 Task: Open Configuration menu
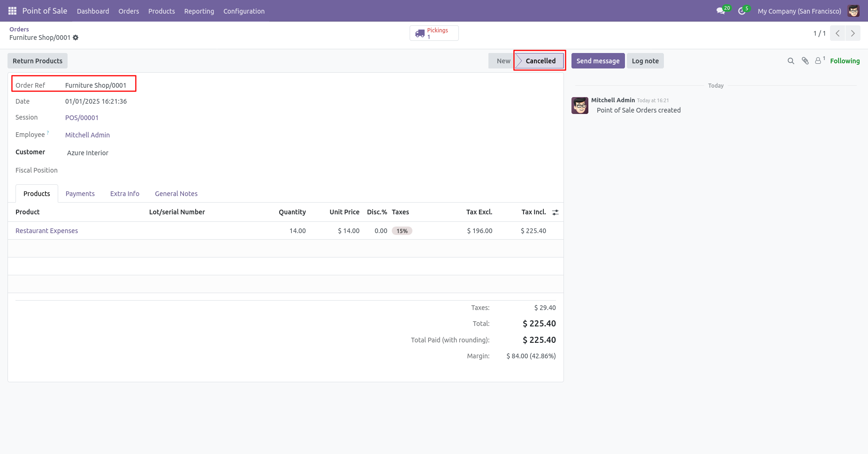coord(244,11)
